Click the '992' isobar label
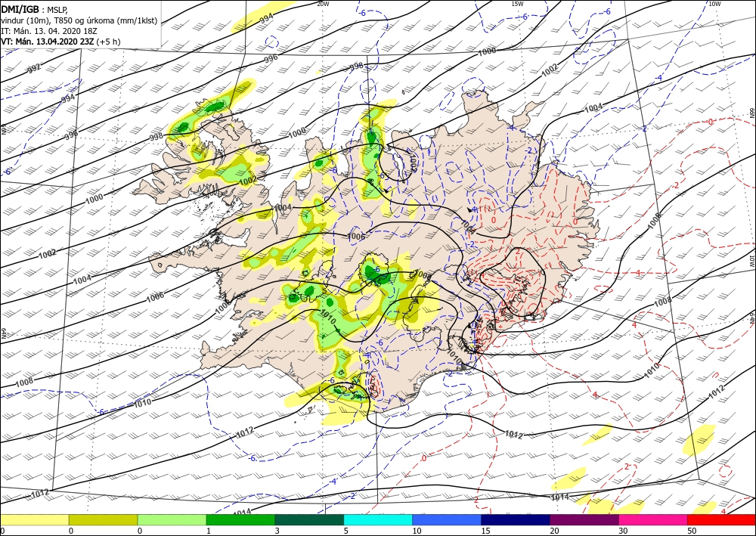 coord(34,69)
